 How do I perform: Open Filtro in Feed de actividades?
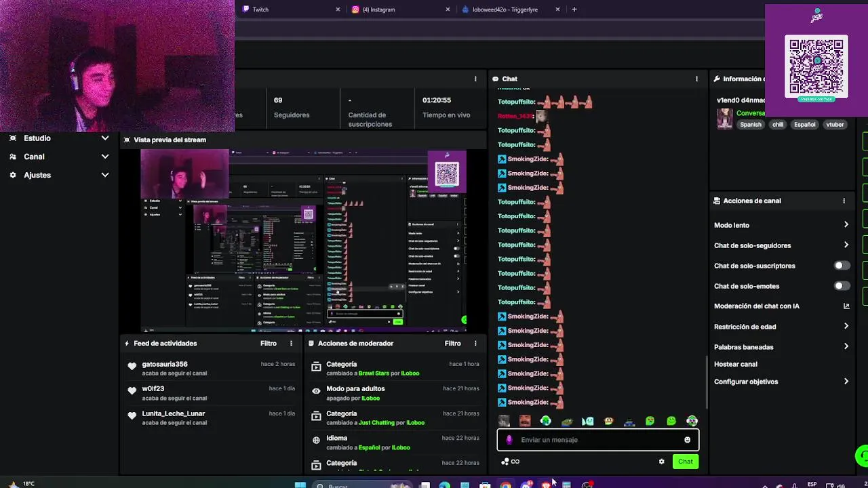269,343
